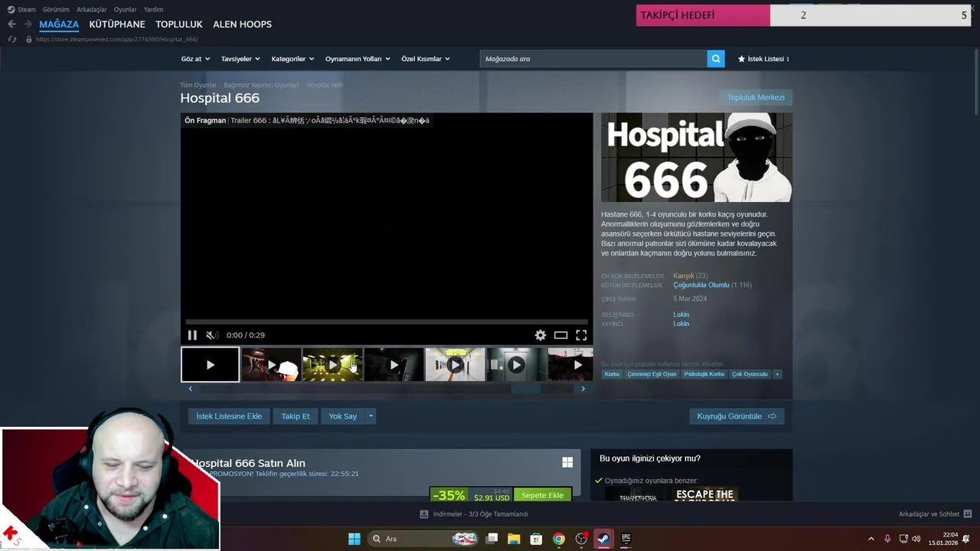
Task: Reload page using the refresh icon
Action: click(x=11, y=39)
